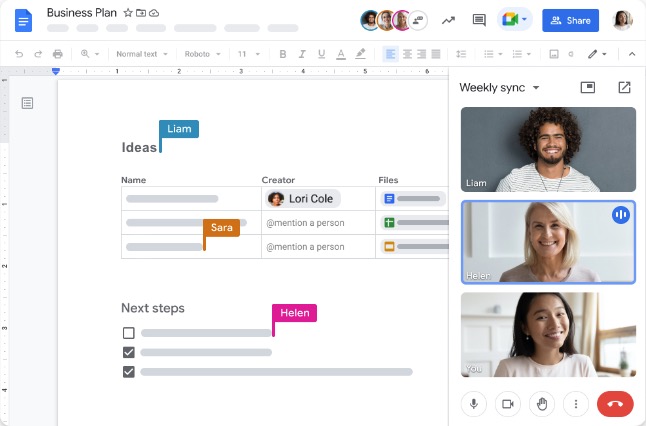Select Liam's video thumbnail

click(x=548, y=149)
